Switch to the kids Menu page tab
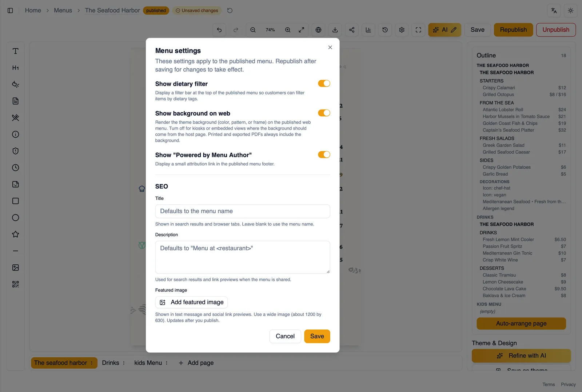This screenshot has height=392, width=582. click(x=148, y=363)
